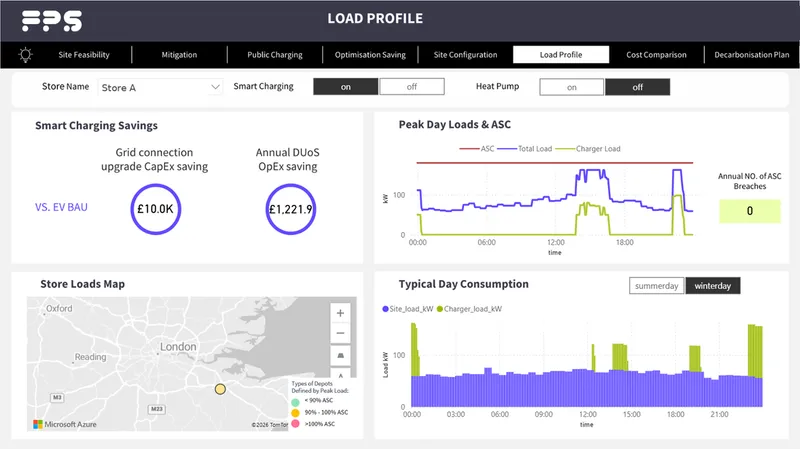Click Annual NO. of ASC Breaches label
Image resolution: width=800 pixels, height=449 pixels.
(749, 181)
